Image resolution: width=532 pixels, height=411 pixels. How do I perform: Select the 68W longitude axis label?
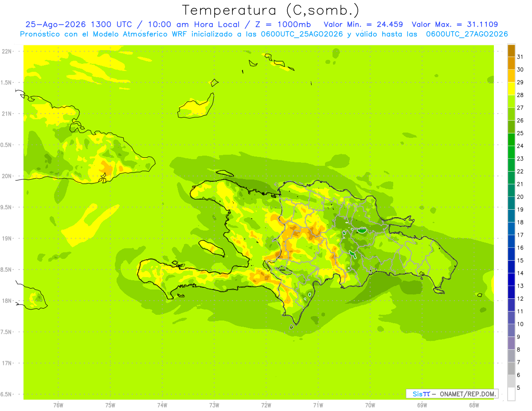pyautogui.click(x=474, y=405)
